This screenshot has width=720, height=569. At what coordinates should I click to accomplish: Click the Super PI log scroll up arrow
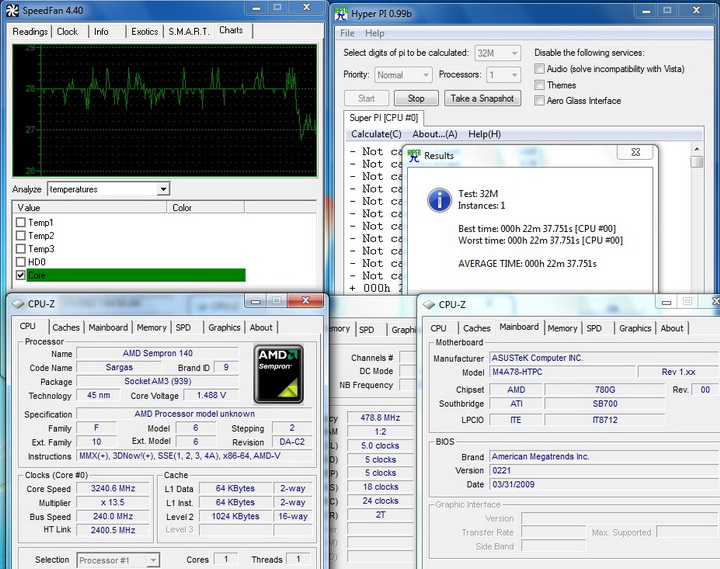(x=697, y=149)
